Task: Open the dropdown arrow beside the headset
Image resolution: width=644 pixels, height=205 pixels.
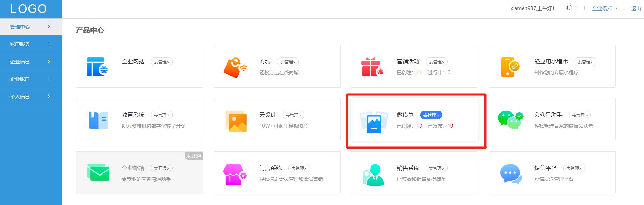Action: point(576,8)
